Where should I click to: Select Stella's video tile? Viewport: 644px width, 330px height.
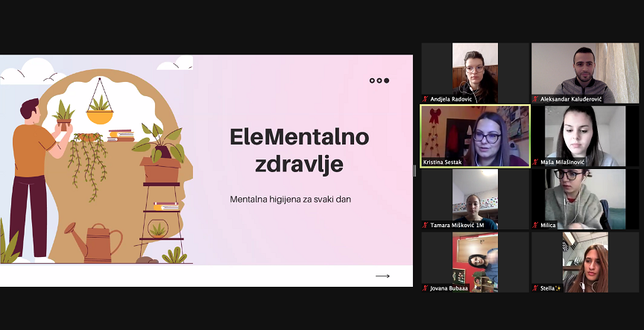(584, 261)
